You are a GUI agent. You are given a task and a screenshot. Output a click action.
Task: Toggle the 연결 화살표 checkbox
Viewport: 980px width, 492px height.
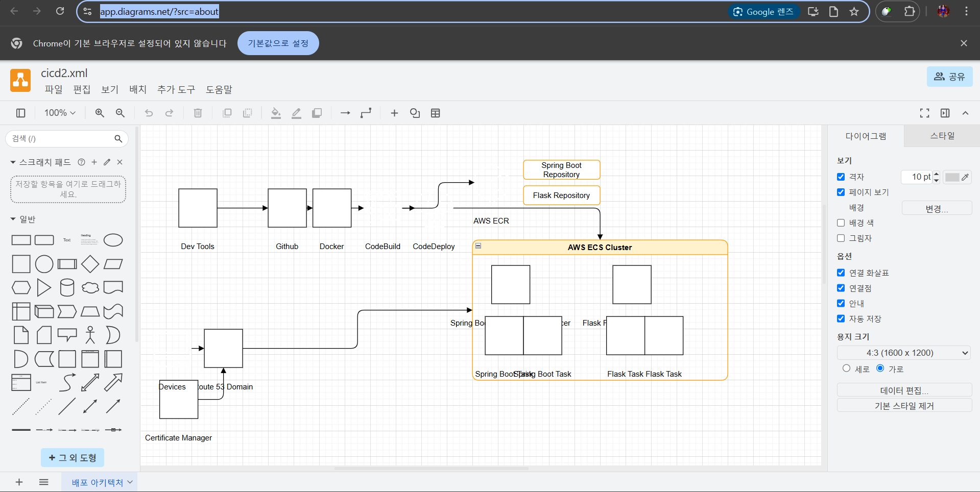[x=841, y=273]
